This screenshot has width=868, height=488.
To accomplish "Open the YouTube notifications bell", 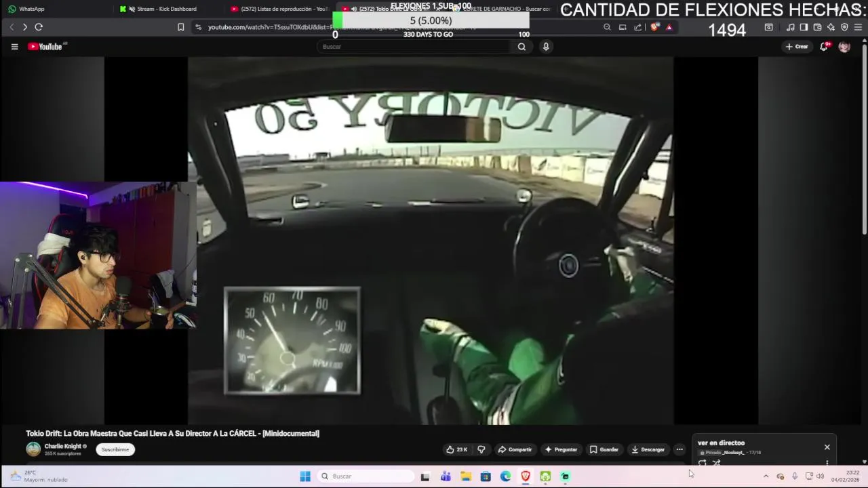I will click(x=824, y=47).
